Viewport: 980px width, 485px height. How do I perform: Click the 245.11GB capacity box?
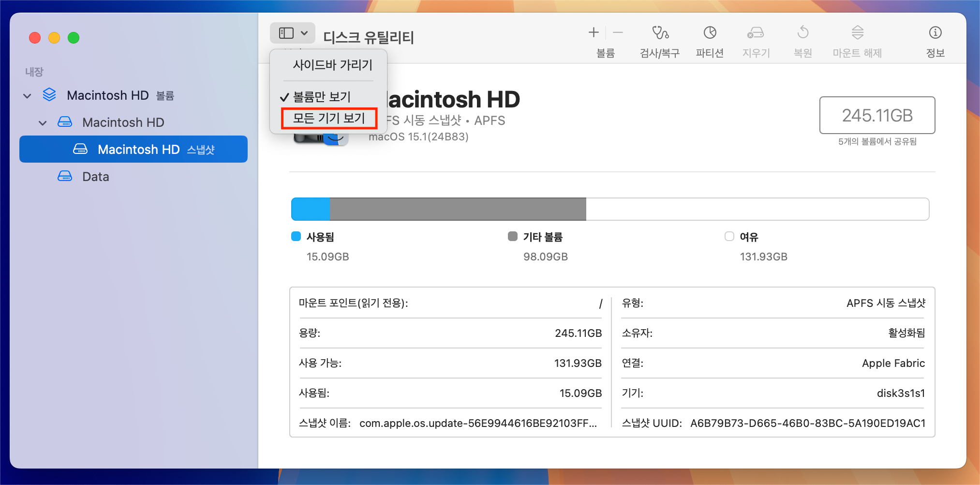pyautogui.click(x=877, y=115)
